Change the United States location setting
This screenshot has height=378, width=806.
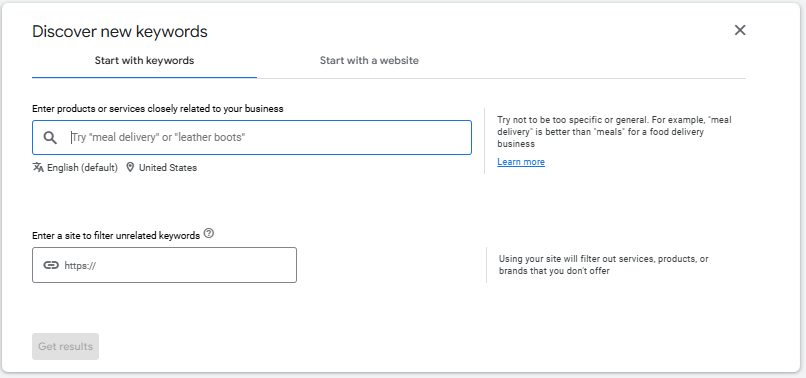[168, 168]
